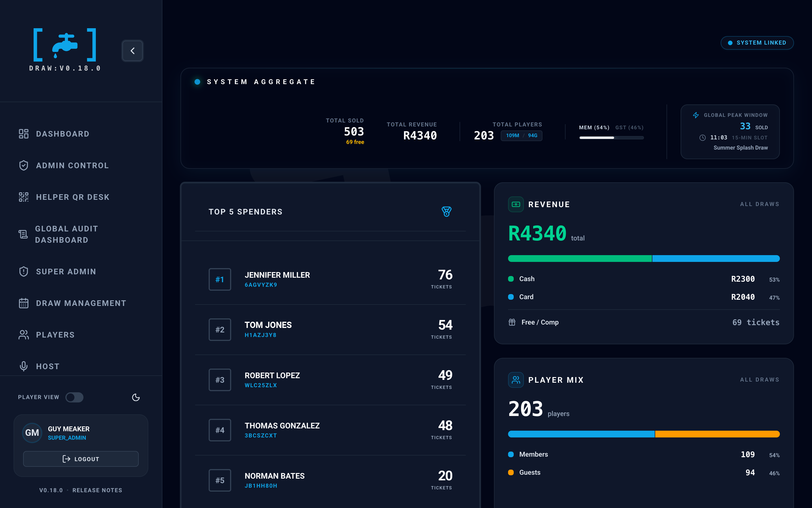Click the faucet logo icon
The width and height of the screenshot is (812, 508).
(x=65, y=45)
